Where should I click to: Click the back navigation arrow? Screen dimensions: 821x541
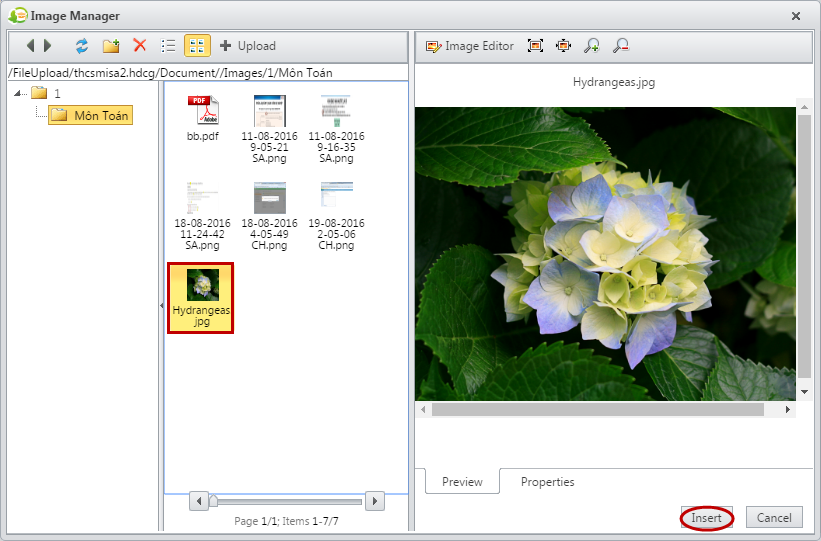(30, 46)
